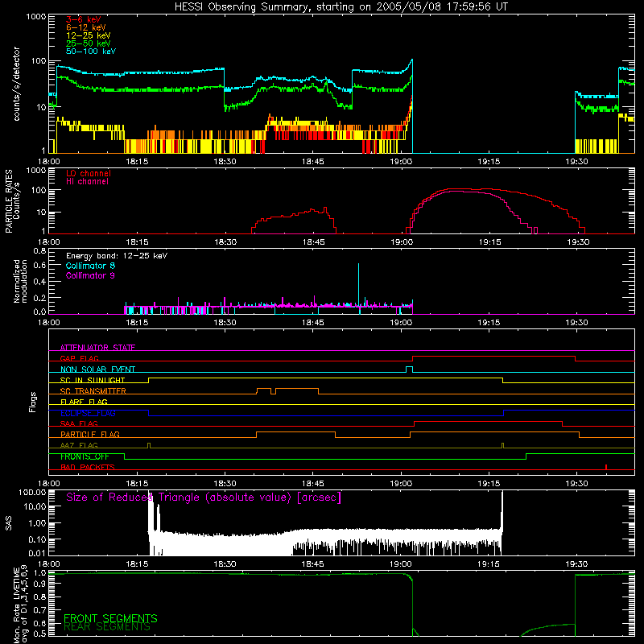This screenshot has height=644, width=644.
Task: Click the BAD_PACKETS flag label
Action: (88, 467)
